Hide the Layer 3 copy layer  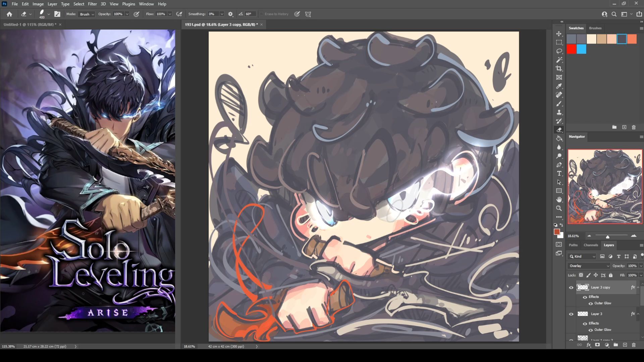(x=571, y=287)
